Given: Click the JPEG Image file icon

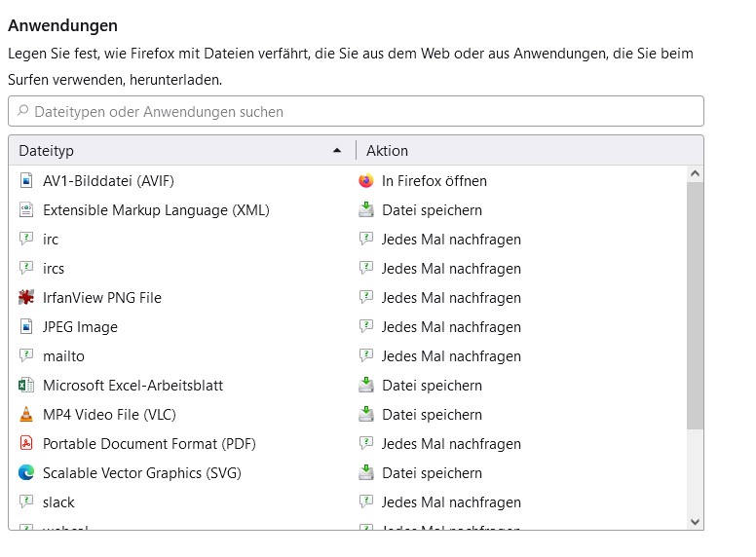Looking at the screenshot, I should tap(26, 327).
